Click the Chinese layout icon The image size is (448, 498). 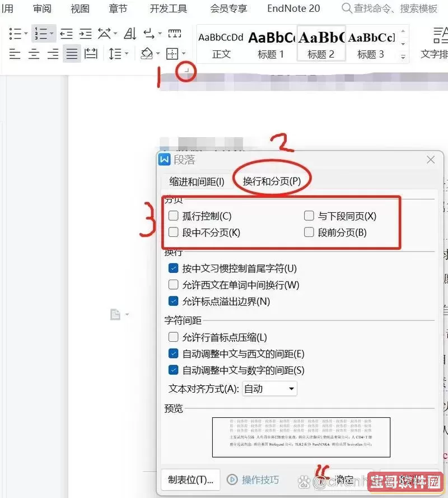[x=104, y=34]
